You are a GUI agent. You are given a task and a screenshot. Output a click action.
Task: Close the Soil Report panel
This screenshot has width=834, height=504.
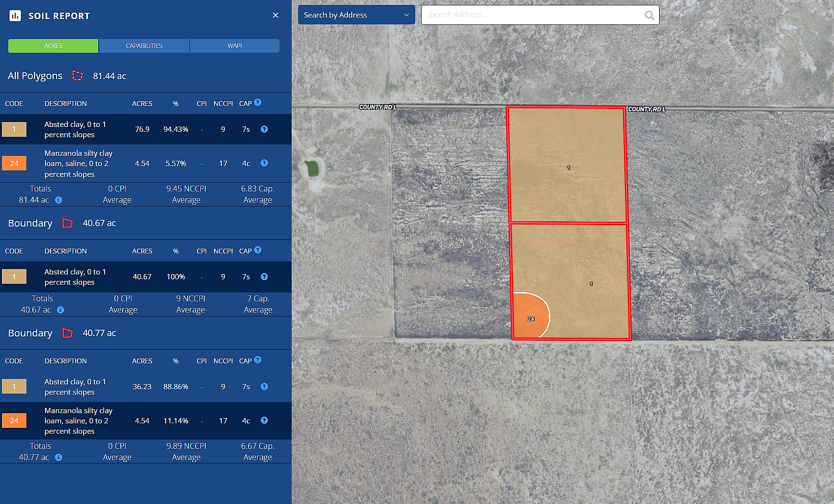tap(276, 15)
